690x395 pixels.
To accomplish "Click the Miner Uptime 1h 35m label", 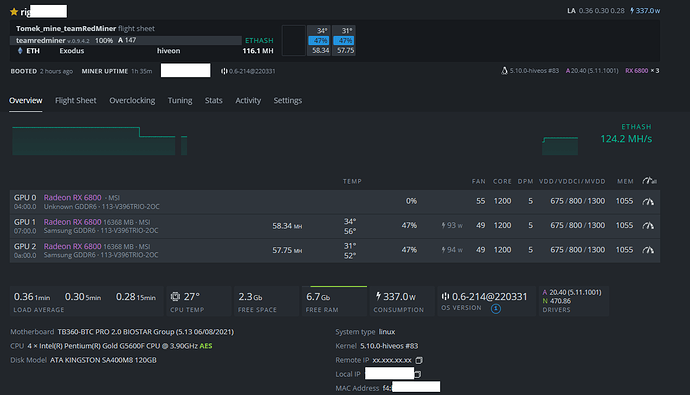I will coord(117,71).
